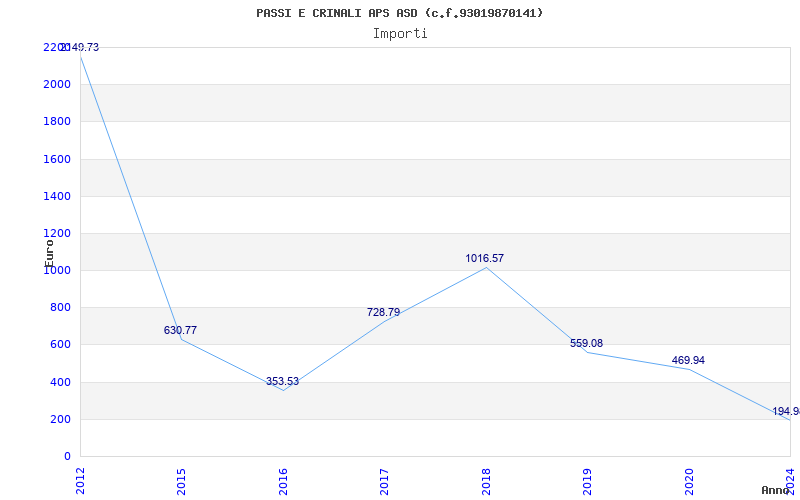Screen dimensions: 800x500
Task: Click the 2018 year axis label
Action: [x=486, y=481]
